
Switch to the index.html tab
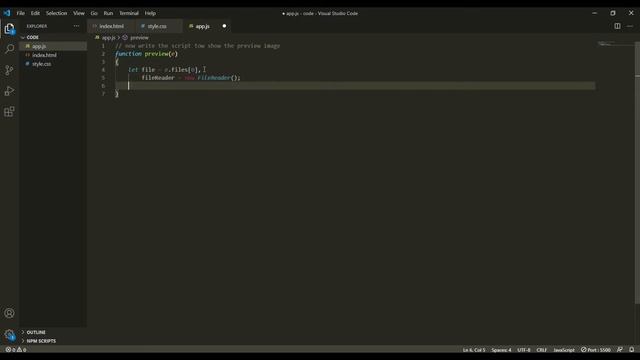tap(111, 26)
